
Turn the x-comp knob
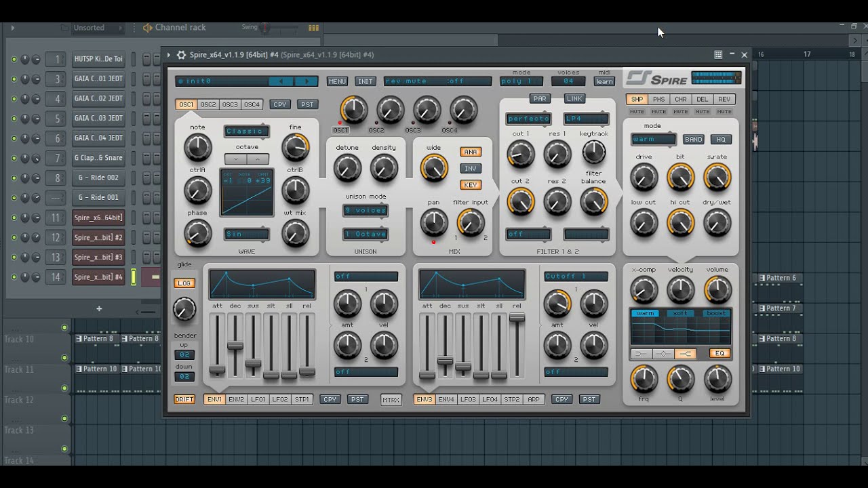(x=644, y=290)
